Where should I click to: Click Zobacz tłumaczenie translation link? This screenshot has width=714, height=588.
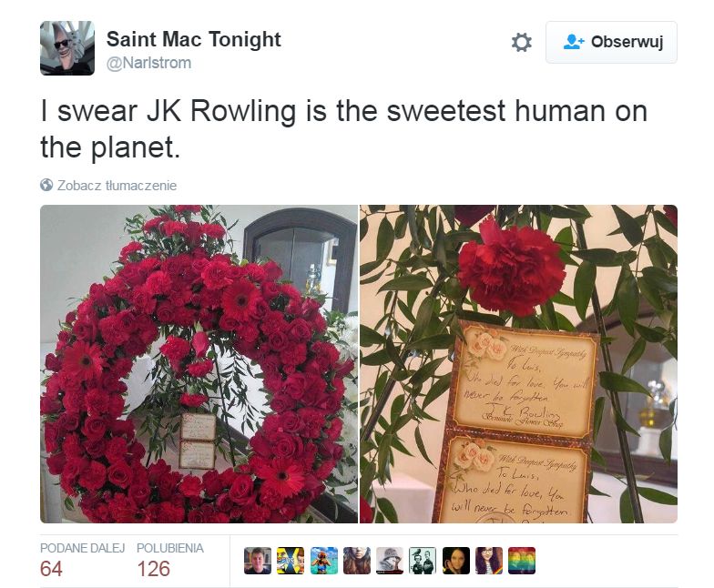pos(117,186)
